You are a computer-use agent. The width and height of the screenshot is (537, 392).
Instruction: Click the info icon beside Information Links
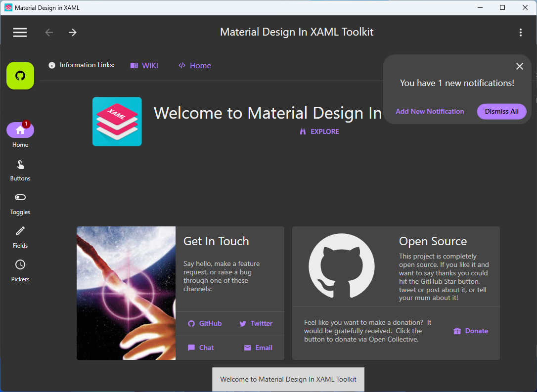coord(52,65)
